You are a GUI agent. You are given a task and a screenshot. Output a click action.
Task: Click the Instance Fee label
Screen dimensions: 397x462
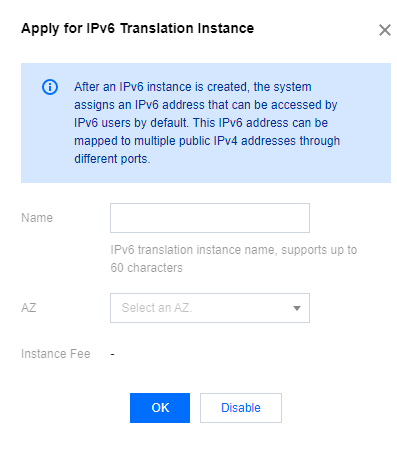(56, 354)
